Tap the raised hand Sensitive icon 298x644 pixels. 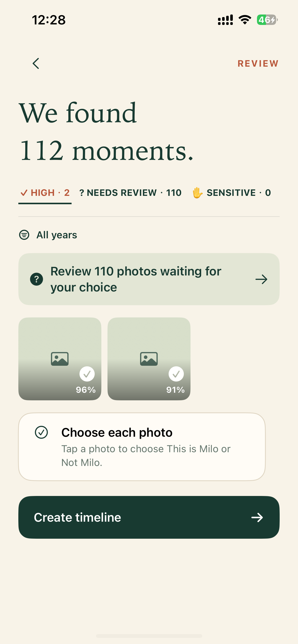(x=197, y=193)
